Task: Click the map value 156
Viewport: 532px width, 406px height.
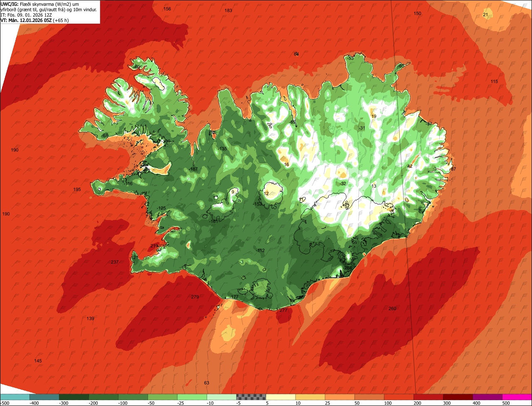Action: 167,9
